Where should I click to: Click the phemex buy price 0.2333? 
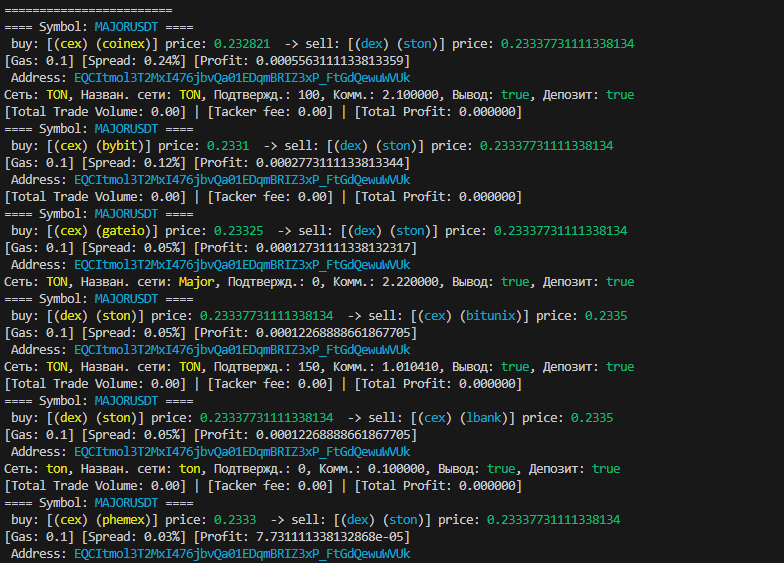[235, 520]
